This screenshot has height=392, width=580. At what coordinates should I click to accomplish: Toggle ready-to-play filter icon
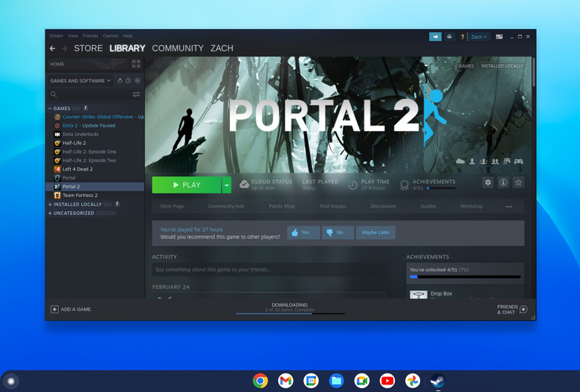pos(138,80)
